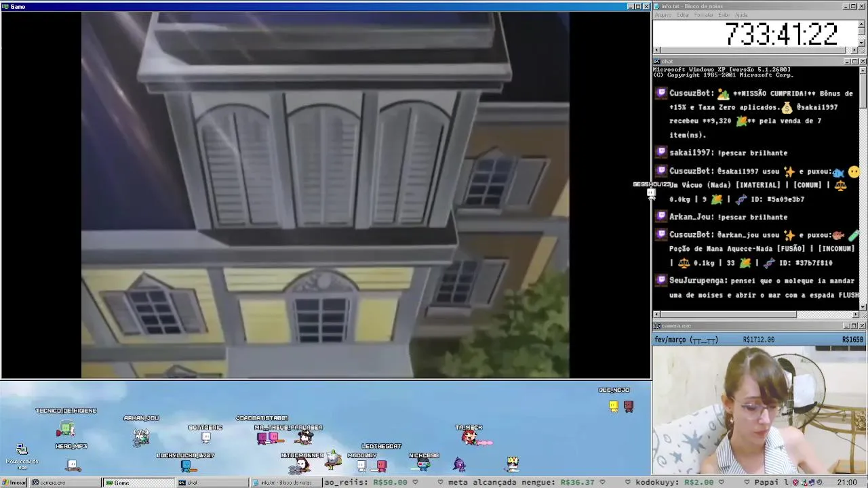Viewport: 868px width, 488px height.
Task: Select the BOTTOERIC white avatar
Action: click(205, 438)
